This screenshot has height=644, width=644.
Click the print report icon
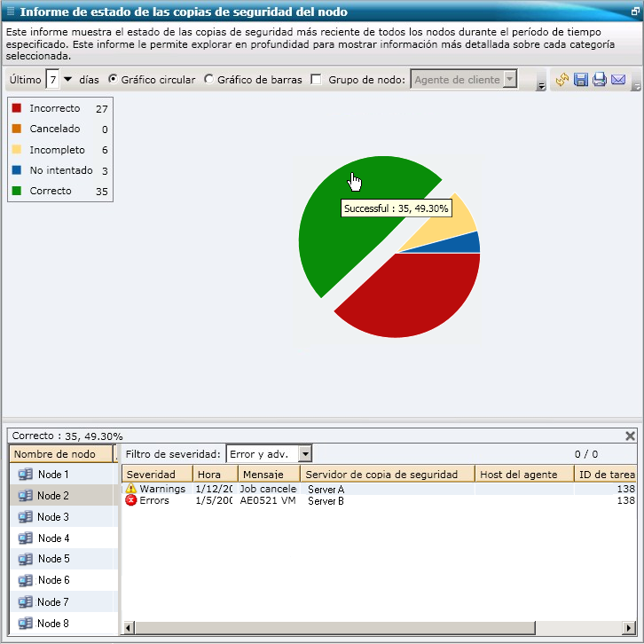pos(600,79)
